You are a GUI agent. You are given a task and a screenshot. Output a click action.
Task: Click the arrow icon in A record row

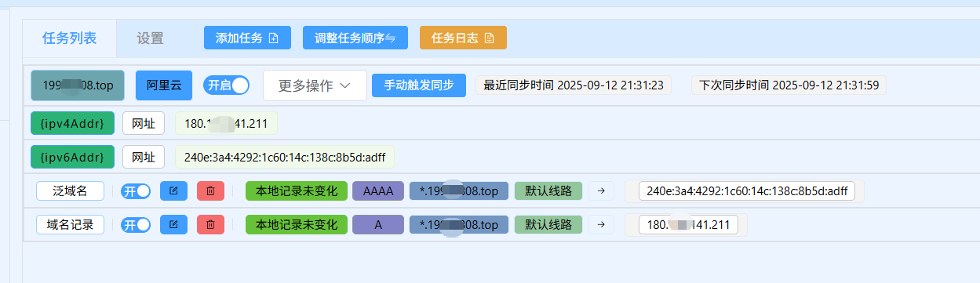pos(601,225)
